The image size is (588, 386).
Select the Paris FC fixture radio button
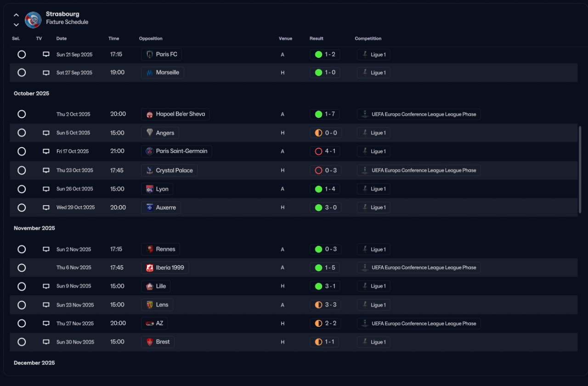point(22,54)
